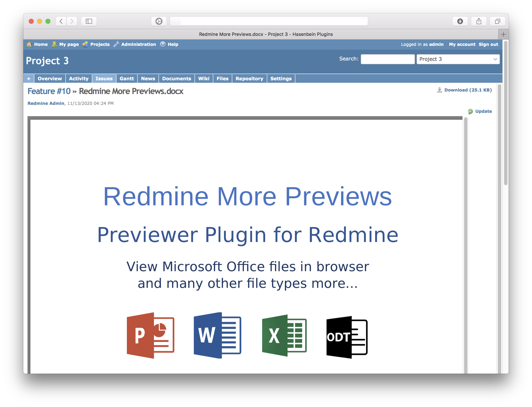Focus the Search text field
This screenshot has width=532, height=407.
(387, 59)
